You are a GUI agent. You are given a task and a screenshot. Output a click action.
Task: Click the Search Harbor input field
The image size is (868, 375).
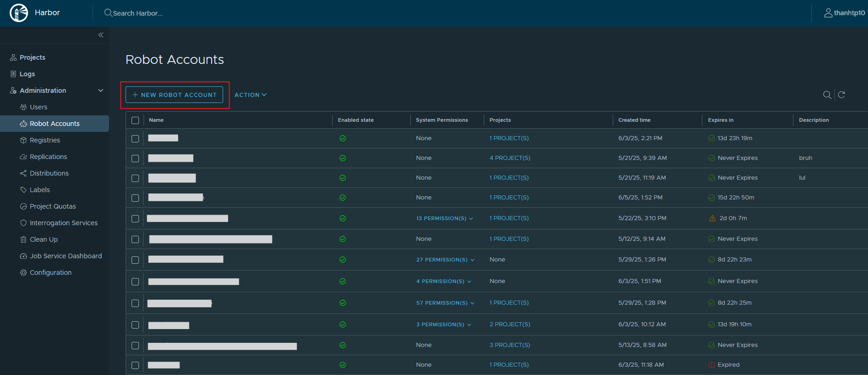click(138, 13)
